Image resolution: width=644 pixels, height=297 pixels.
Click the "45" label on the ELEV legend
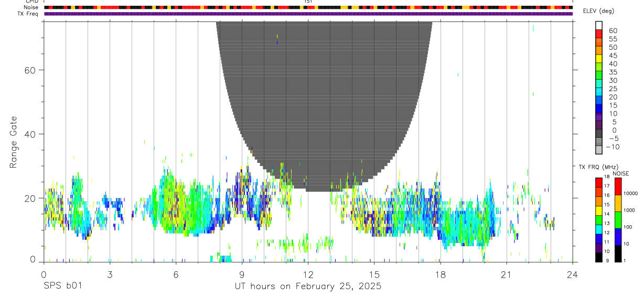612,56
